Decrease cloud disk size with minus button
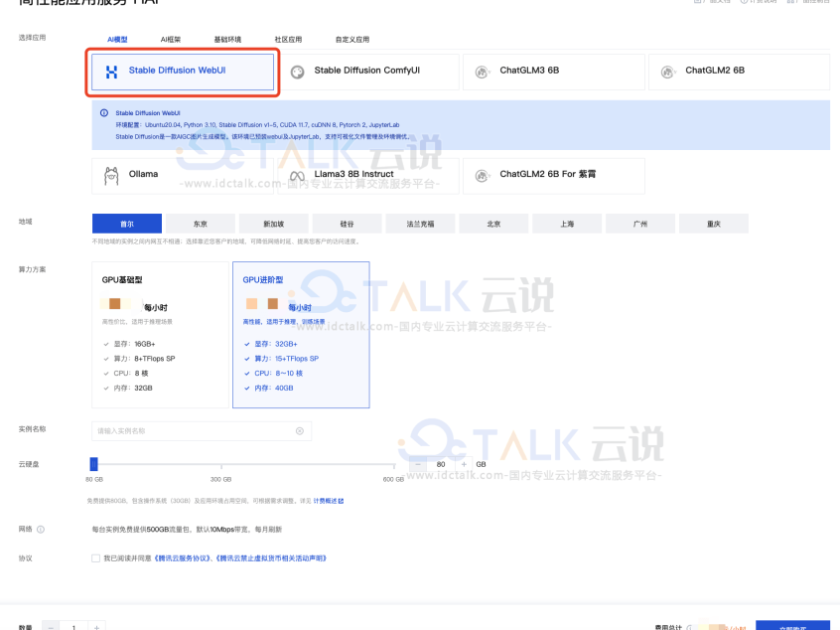The image size is (840, 630). click(x=418, y=464)
